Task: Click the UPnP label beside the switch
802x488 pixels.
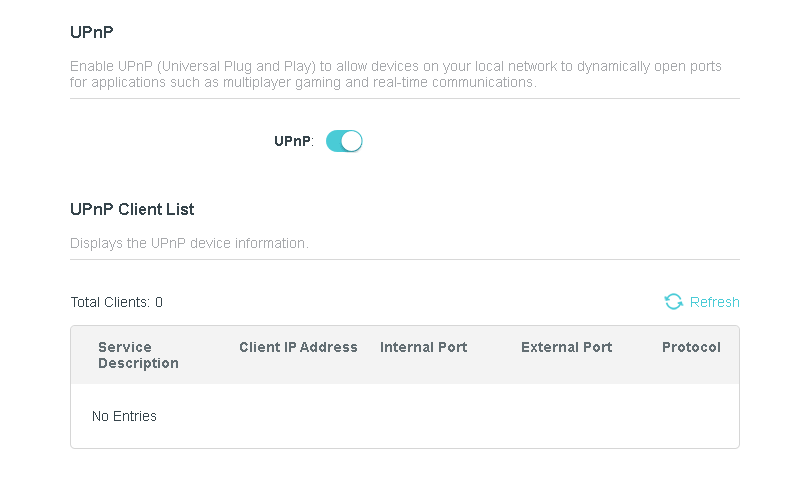Action: 293,142
